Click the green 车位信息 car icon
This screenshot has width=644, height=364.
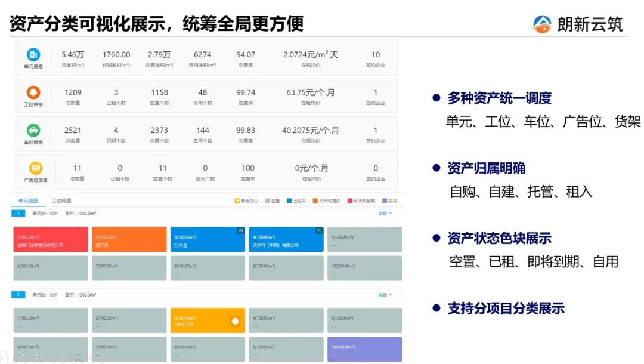[x=33, y=130]
